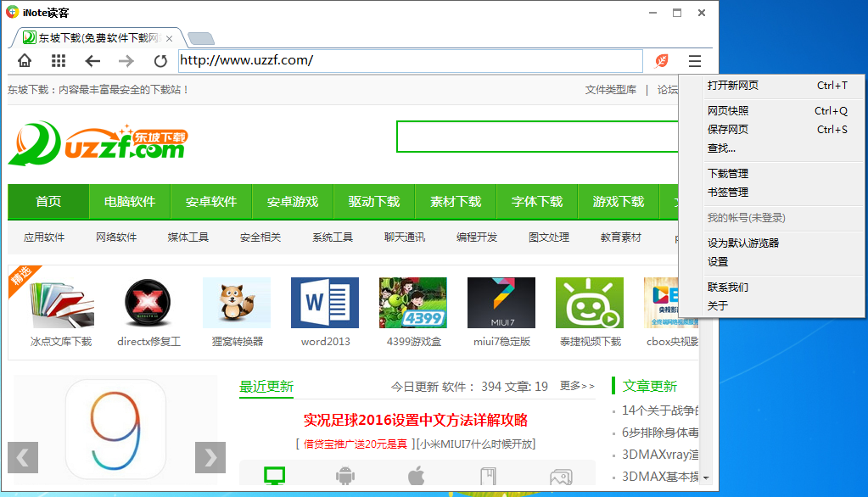Viewport: 868px width, 497px height.
Task: Choose 打开新网页 from the menu
Action: 771,86
